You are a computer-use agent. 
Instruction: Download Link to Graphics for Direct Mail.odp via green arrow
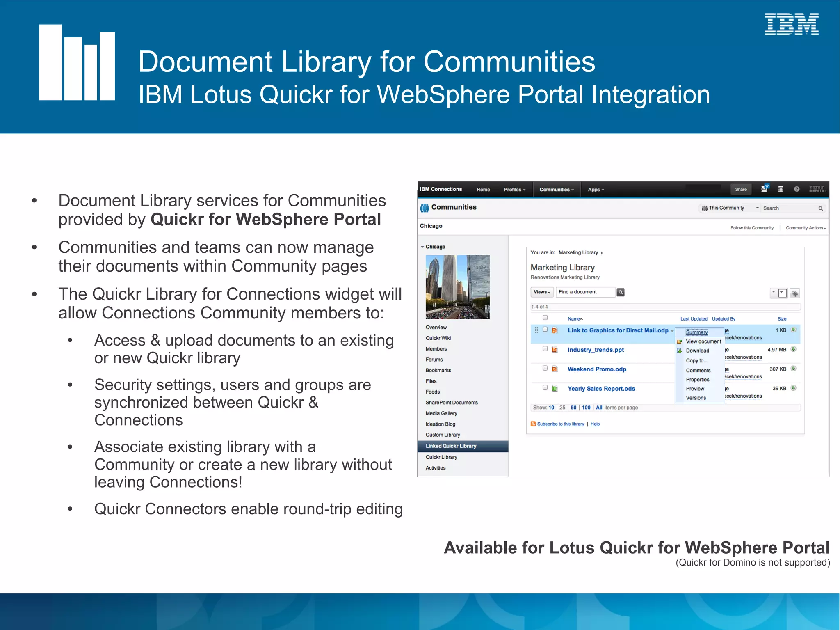coord(794,330)
